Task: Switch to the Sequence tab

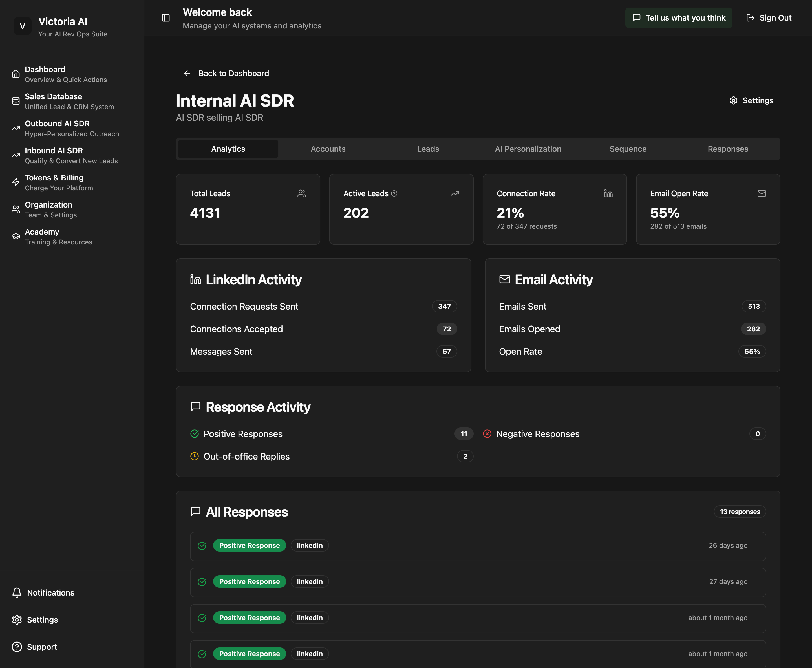Action: point(628,149)
